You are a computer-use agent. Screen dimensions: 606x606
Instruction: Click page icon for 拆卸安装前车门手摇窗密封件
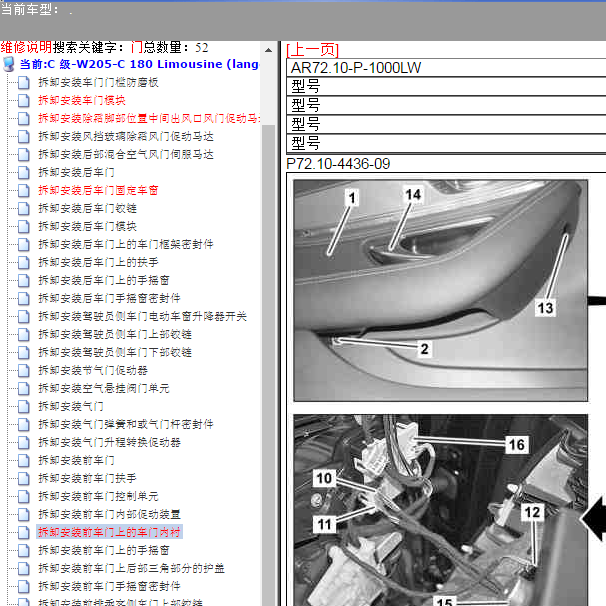[24, 586]
